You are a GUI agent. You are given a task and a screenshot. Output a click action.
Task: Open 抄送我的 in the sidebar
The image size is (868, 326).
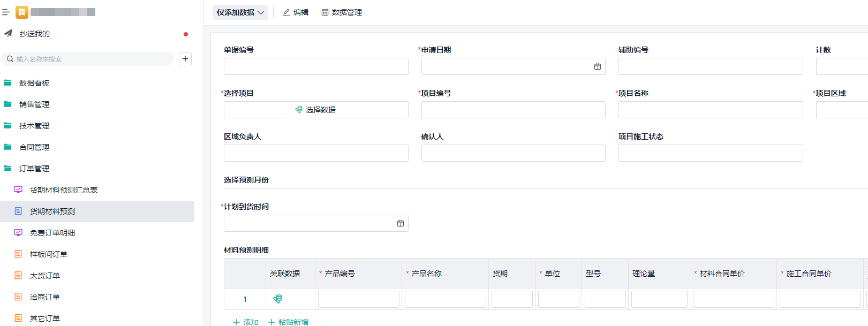(x=34, y=34)
